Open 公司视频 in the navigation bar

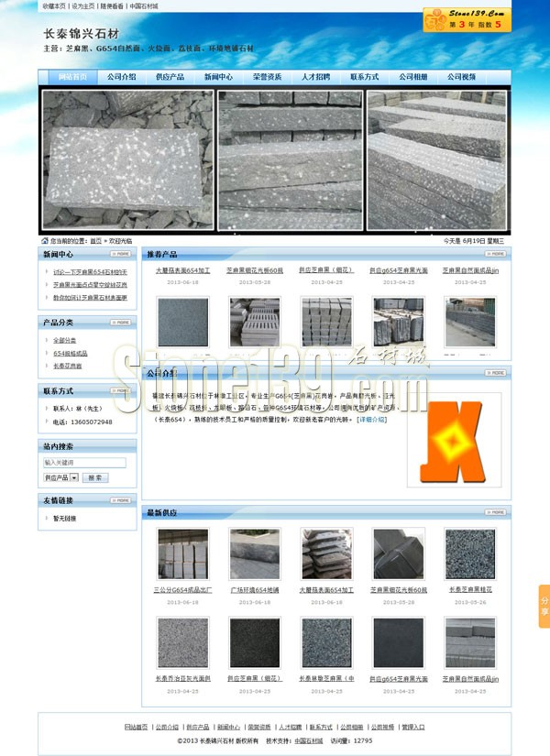462,78
